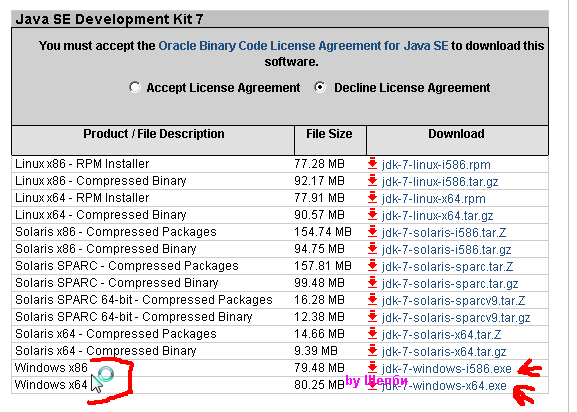The image size is (577, 412).
Task: Click download arrow icon for jdk-7-windows-i586.exe
Action: (372, 367)
